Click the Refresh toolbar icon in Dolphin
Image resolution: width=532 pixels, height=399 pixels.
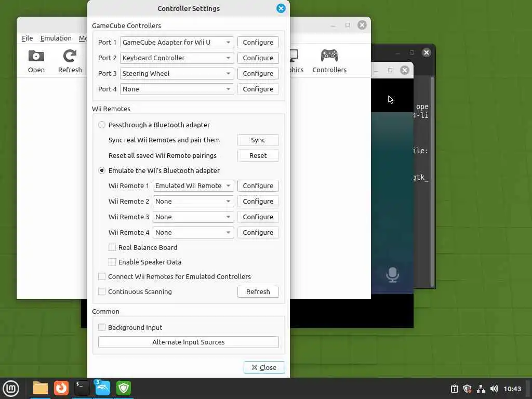pyautogui.click(x=70, y=61)
